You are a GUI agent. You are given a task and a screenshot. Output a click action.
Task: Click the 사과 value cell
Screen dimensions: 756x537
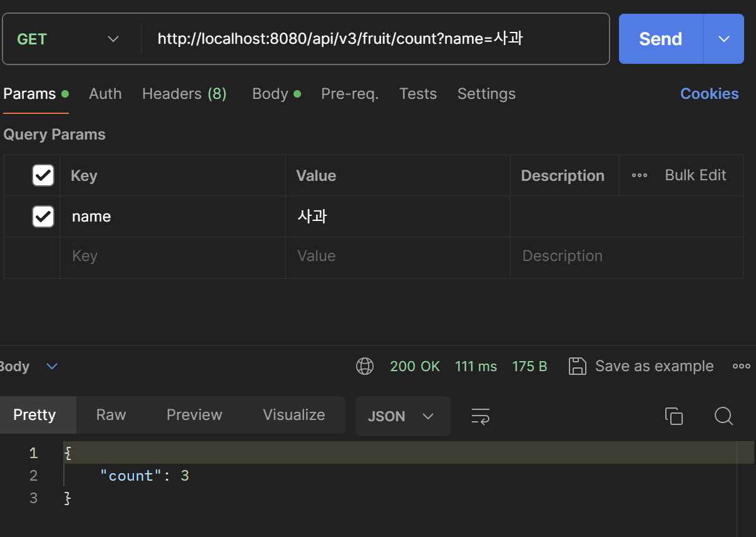tap(397, 217)
